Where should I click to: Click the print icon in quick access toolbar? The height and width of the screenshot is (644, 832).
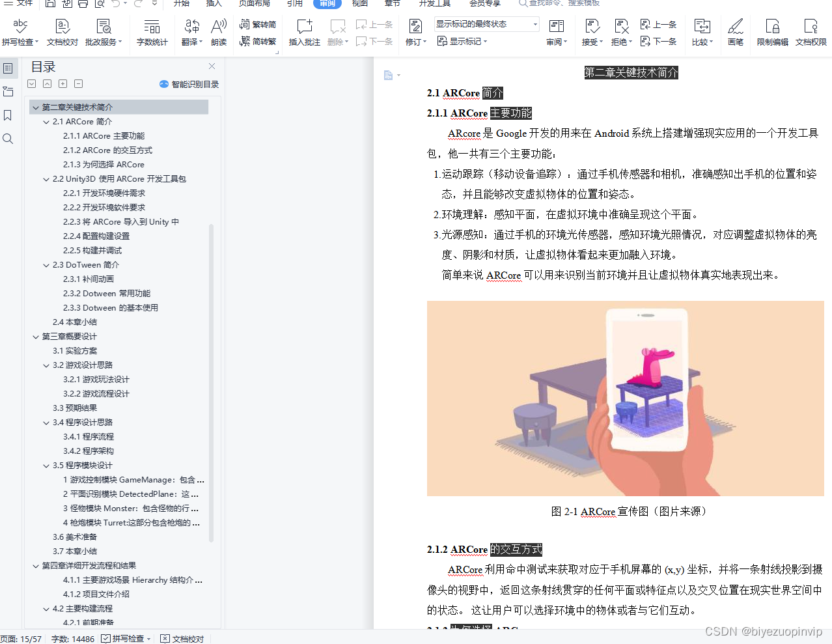(83, 3)
